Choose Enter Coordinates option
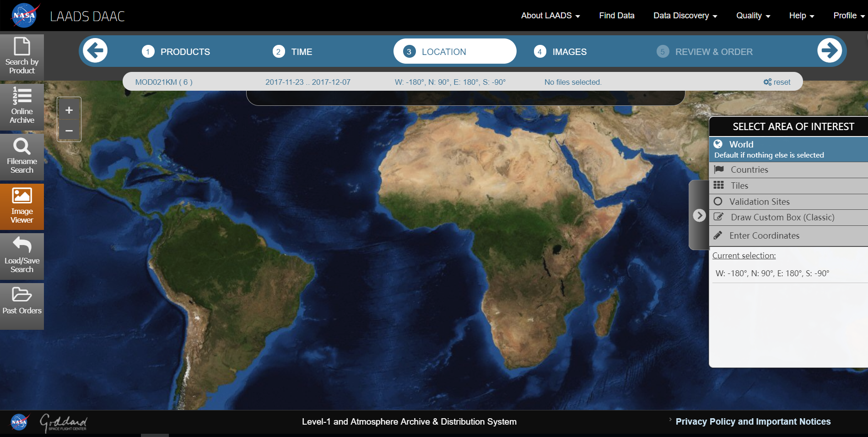The height and width of the screenshot is (437, 868). coord(788,235)
